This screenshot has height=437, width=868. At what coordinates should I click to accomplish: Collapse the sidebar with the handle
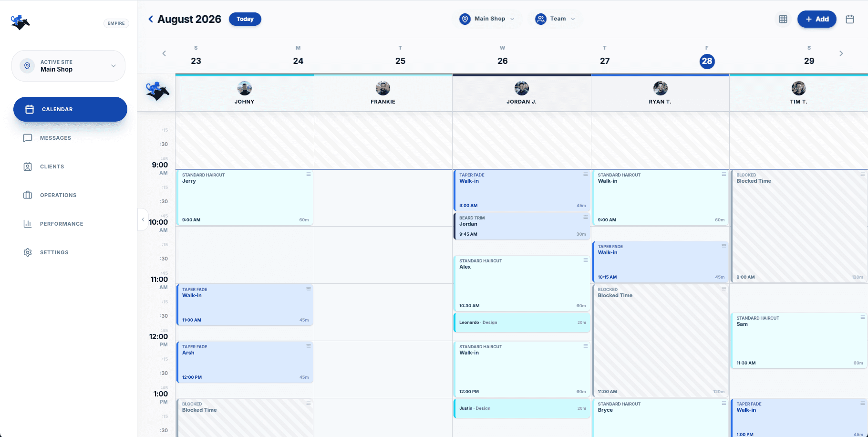[x=143, y=219]
